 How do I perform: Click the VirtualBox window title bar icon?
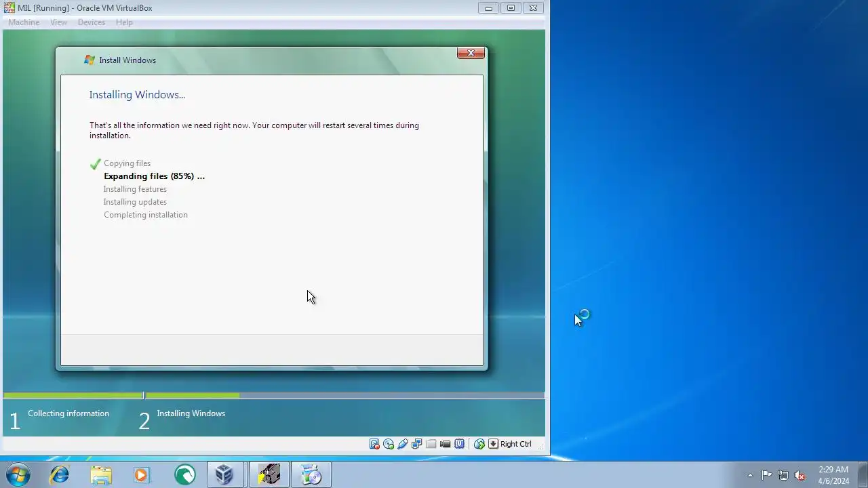tap(9, 8)
